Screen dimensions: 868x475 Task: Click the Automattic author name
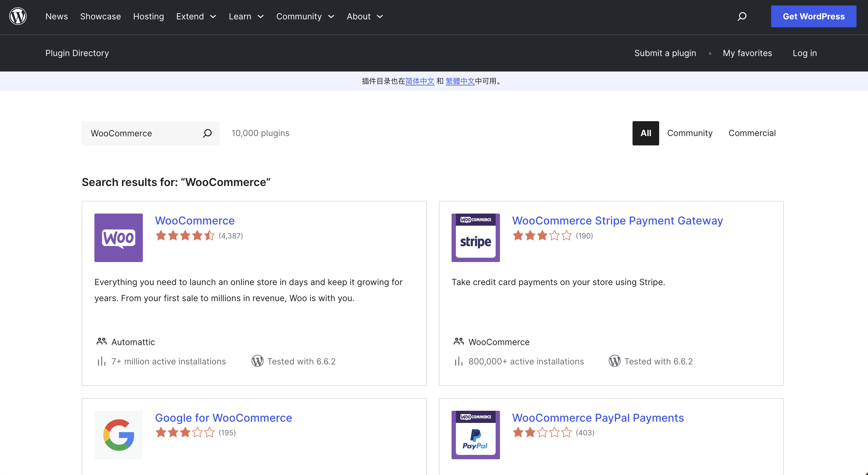[133, 342]
